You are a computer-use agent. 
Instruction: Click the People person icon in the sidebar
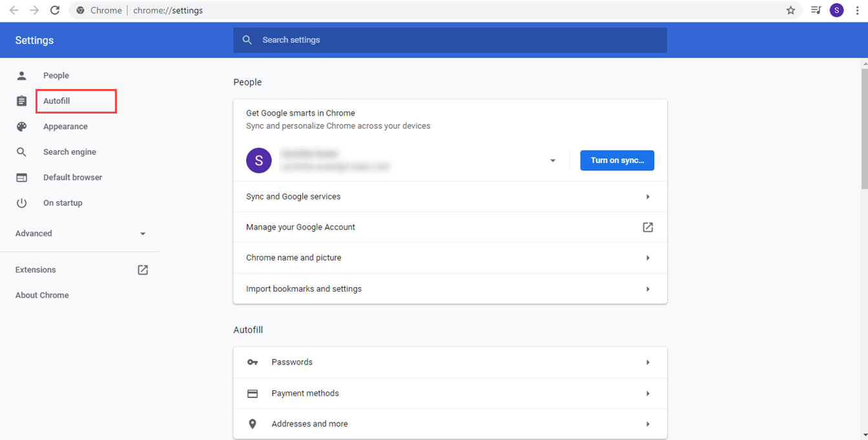(22, 75)
